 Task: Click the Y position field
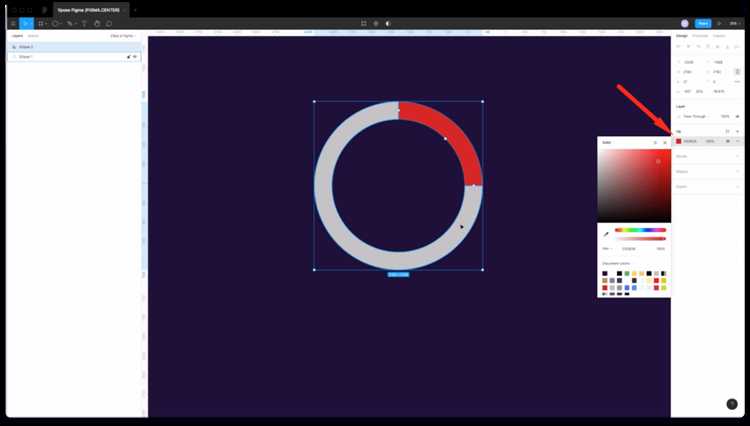[718, 62]
